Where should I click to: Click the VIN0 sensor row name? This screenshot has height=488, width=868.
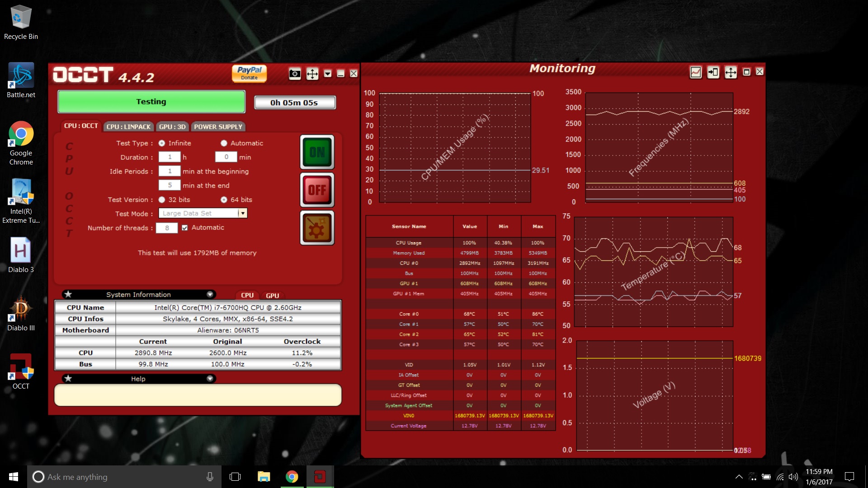pos(409,416)
